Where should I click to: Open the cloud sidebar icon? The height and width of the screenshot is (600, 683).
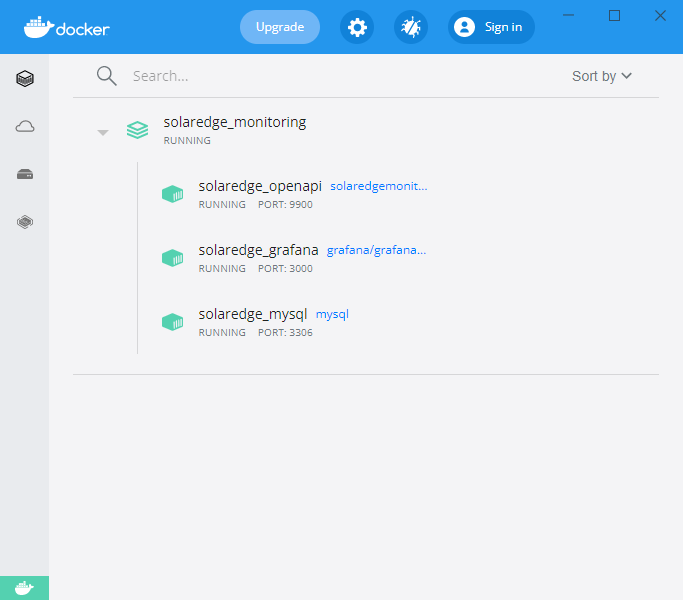point(25,127)
